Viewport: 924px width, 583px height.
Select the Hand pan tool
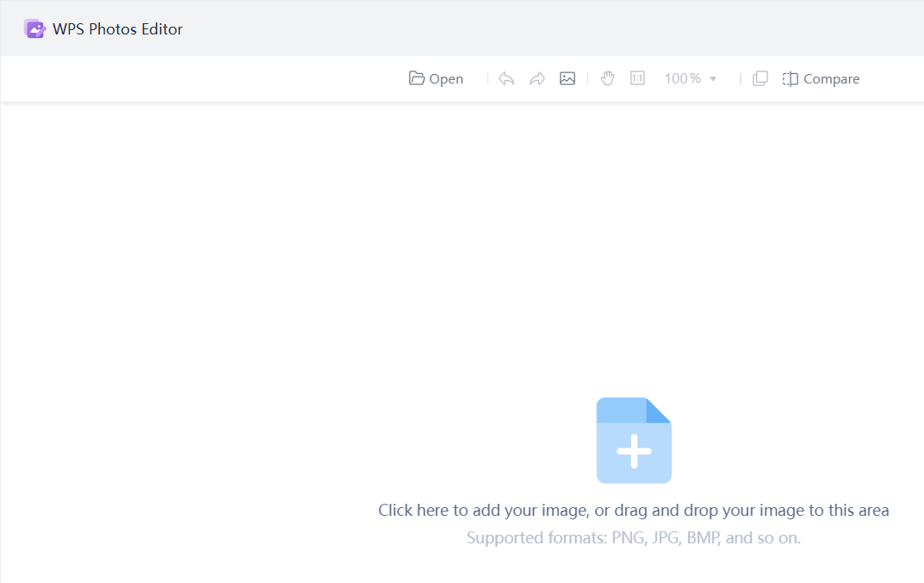[x=607, y=78]
